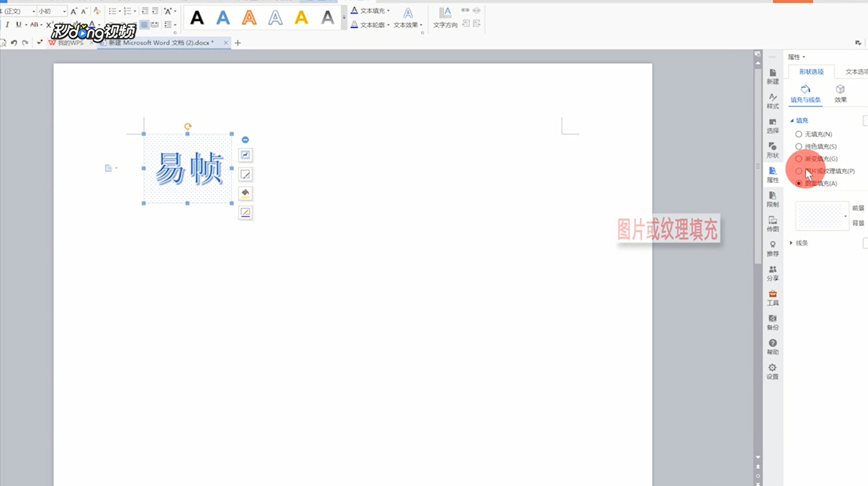Open the 限制 restrict sidebar panel

[x=772, y=199]
